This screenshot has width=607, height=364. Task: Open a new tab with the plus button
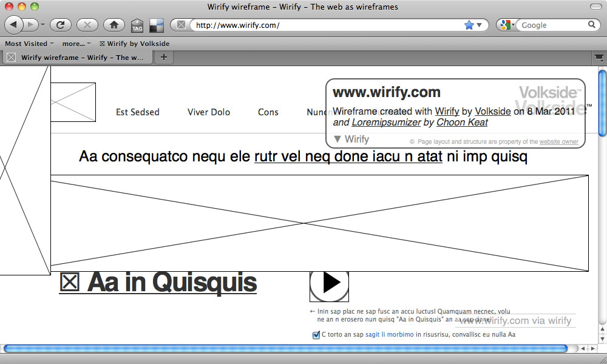[163, 58]
